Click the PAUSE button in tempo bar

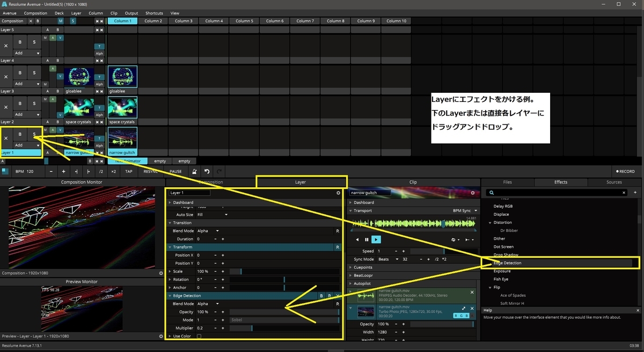(x=175, y=172)
